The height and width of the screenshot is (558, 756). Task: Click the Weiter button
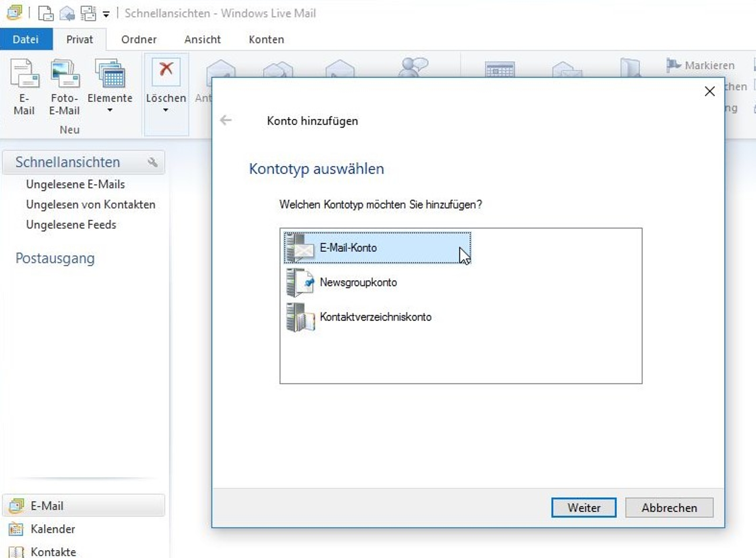pyautogui.click(x=583, y=508)
